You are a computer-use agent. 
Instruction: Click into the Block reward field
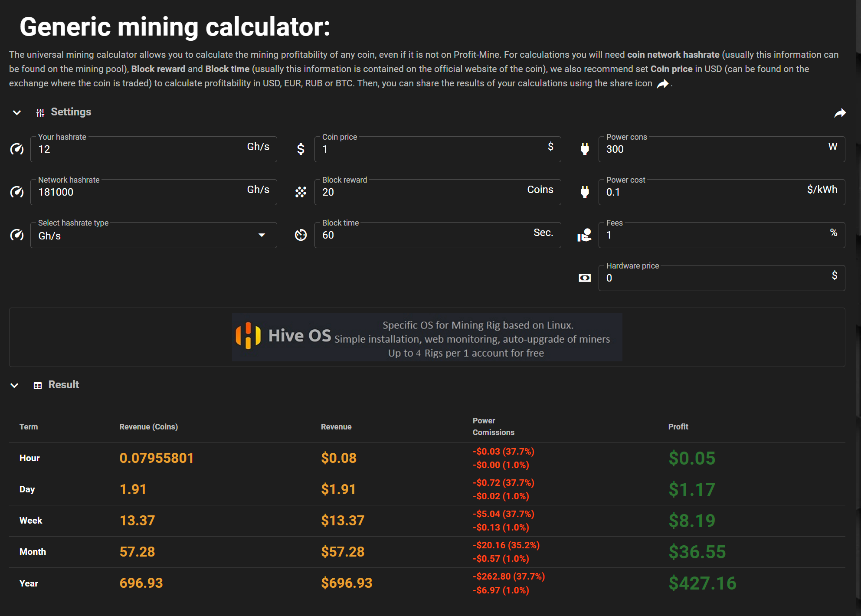[438, 192]
